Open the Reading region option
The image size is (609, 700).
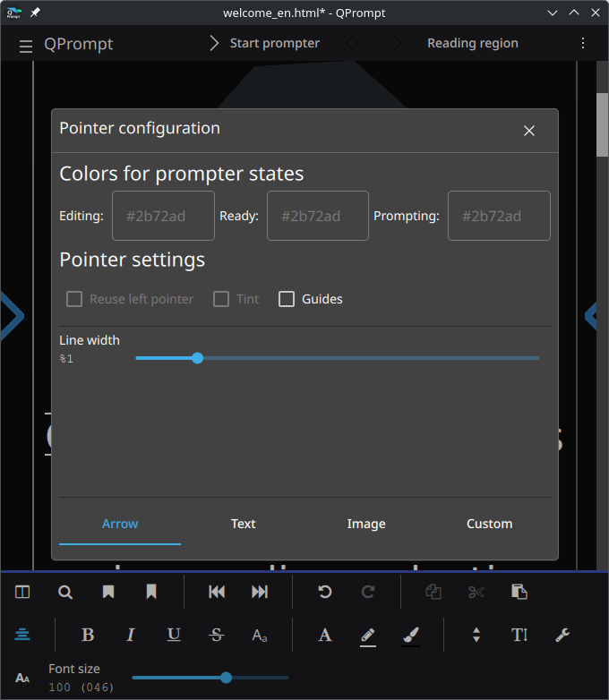(x=473, y=43)
